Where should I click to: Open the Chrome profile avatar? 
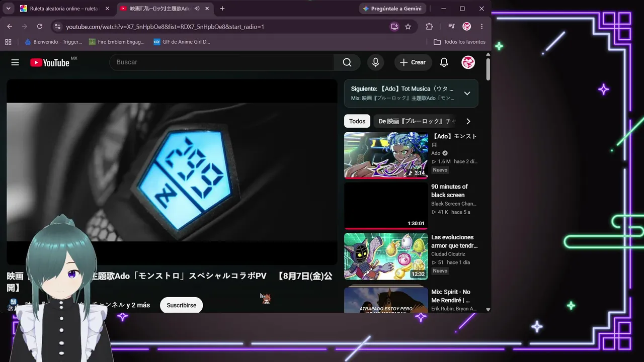467,27
